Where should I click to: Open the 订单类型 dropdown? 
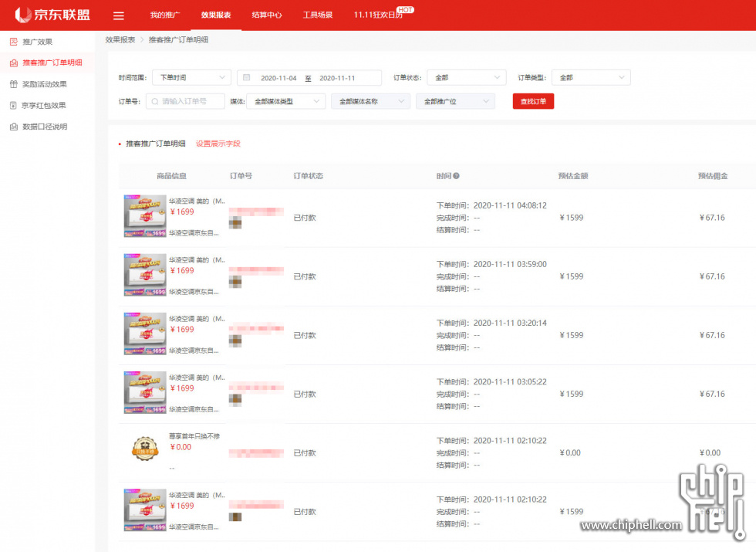point(591,78)
